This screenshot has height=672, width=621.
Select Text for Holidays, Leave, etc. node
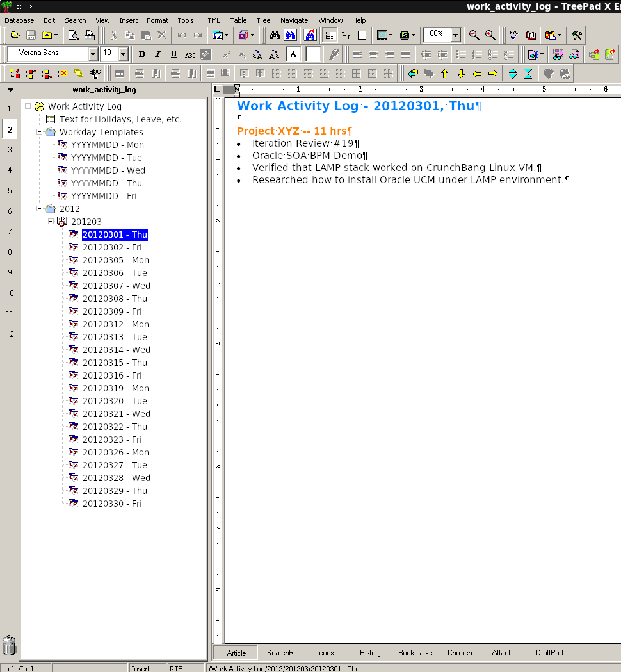pos(120,119)
